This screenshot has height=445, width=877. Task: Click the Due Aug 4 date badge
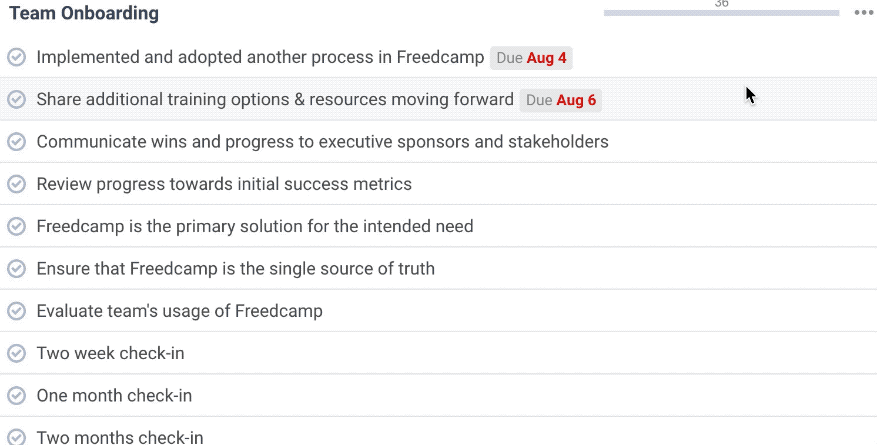(x=531, y=58)
